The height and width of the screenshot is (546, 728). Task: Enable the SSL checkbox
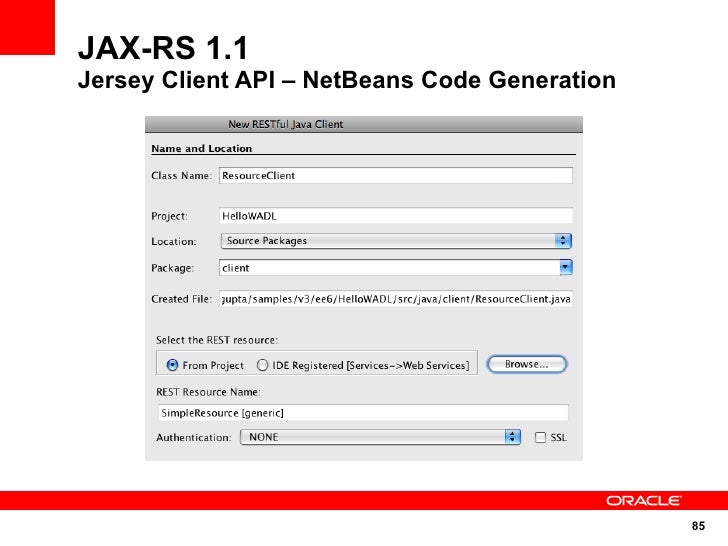tap(540, 437)
